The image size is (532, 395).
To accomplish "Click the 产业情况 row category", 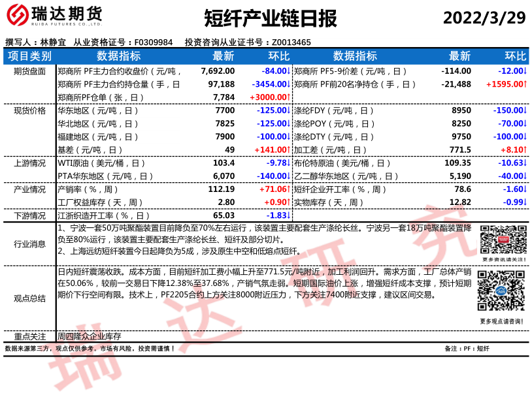I will [29, 189].
